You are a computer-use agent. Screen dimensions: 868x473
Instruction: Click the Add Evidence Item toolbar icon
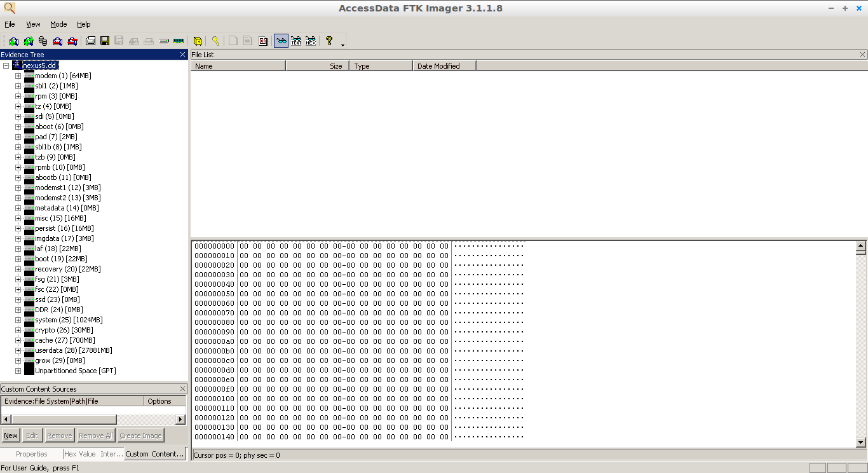tap(13, 41)
